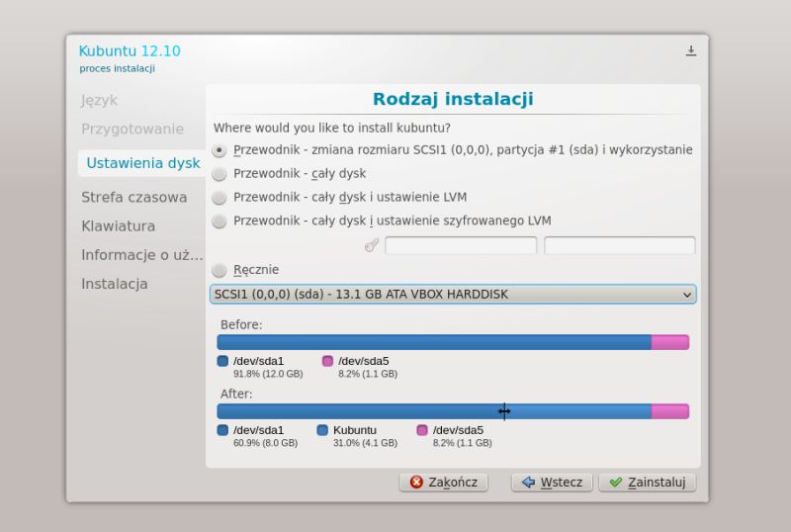Click the Rodzaj instalacji heading
Image resolution: width=791 pixels, height=532 pixels.
click(x=453, y=99)
